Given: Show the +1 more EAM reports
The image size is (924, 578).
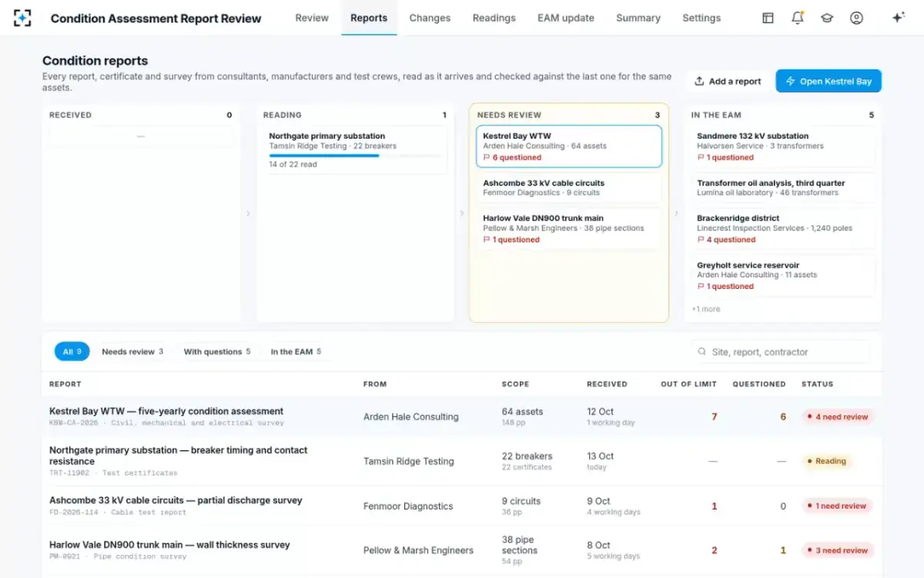Looking at the screenshot, I should coord(706,309).
